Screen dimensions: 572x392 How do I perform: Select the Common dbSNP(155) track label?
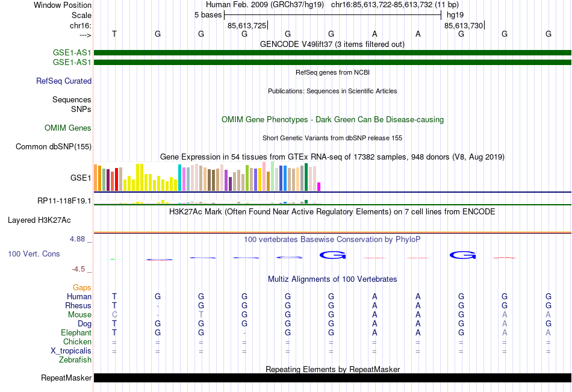53,146
